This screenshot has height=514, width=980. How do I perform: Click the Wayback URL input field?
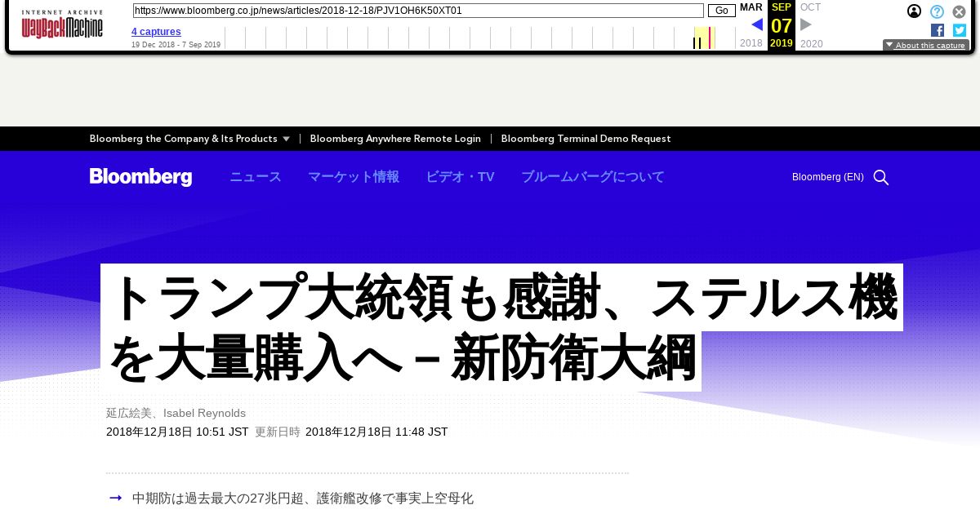pos(418,11)
